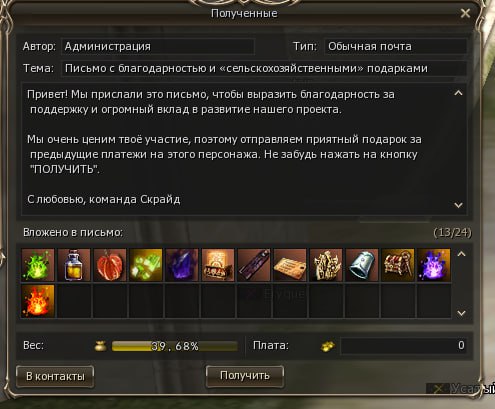Click the message text up arrow

459,93
